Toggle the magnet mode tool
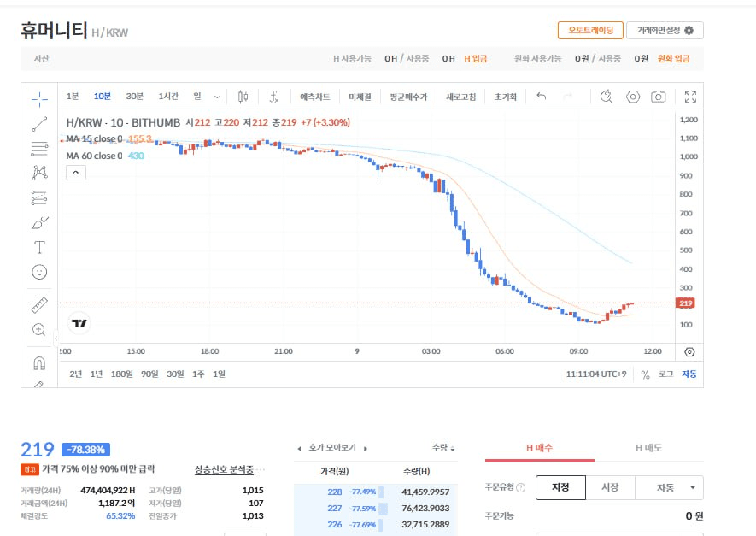The height and width of the screenshot is (536, 756). pyautogui.click(x=39, y=362)
